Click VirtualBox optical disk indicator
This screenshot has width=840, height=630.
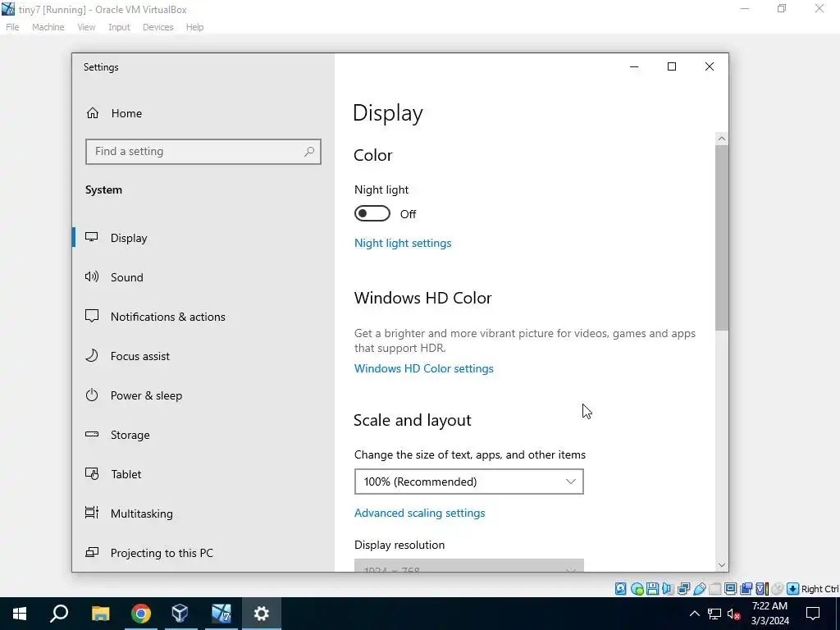(637, 589)
